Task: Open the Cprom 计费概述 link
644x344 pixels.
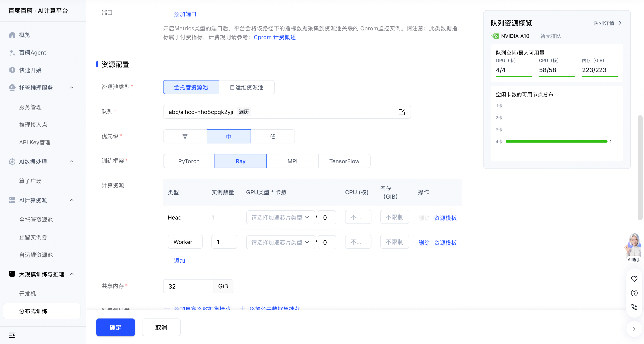Action: click(275, 37)
